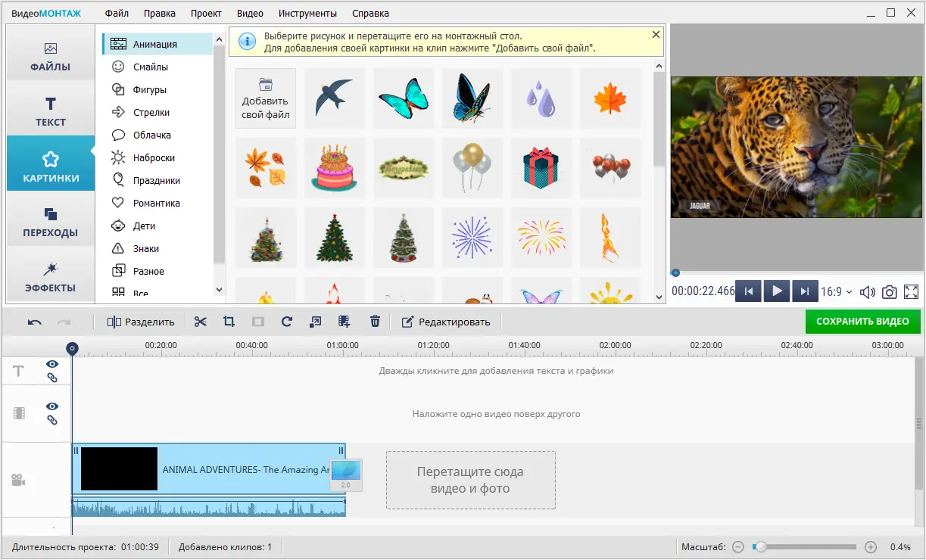
Task: Select the gift box picture
Action: click(x=541, y=167)
